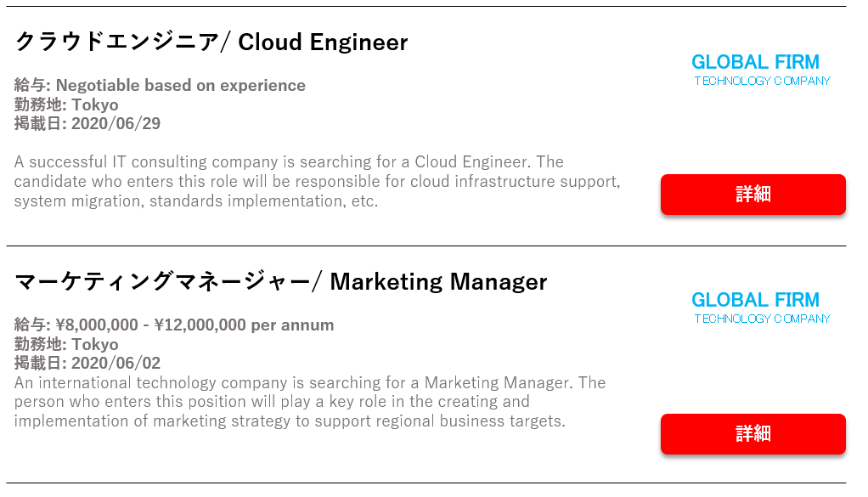
Task: Click the ¥8,000,000 - ¥12,000,000 salary line
Action: click(x=174, y=325)
